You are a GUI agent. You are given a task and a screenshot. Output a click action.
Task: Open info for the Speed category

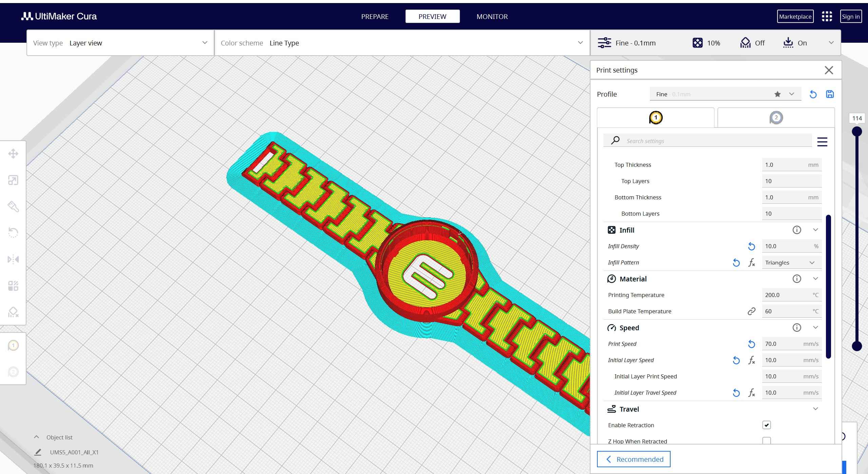coord(797,328)
